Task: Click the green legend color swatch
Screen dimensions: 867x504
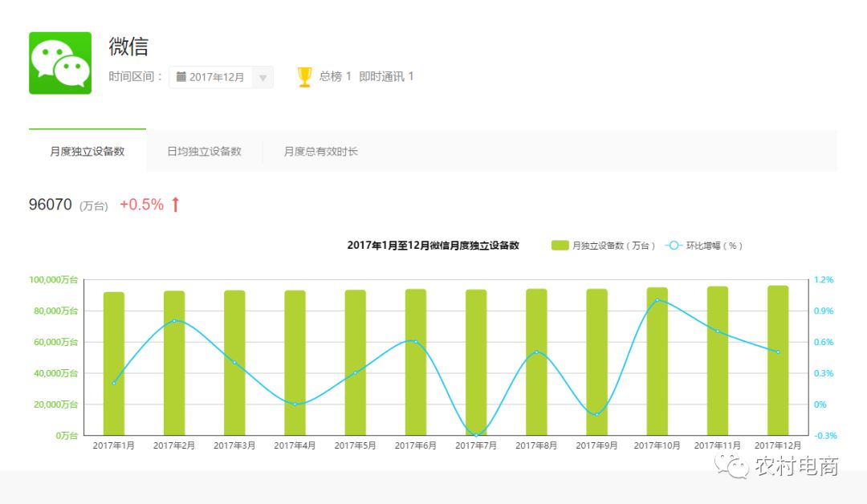Action: click(x=560, y=246)
